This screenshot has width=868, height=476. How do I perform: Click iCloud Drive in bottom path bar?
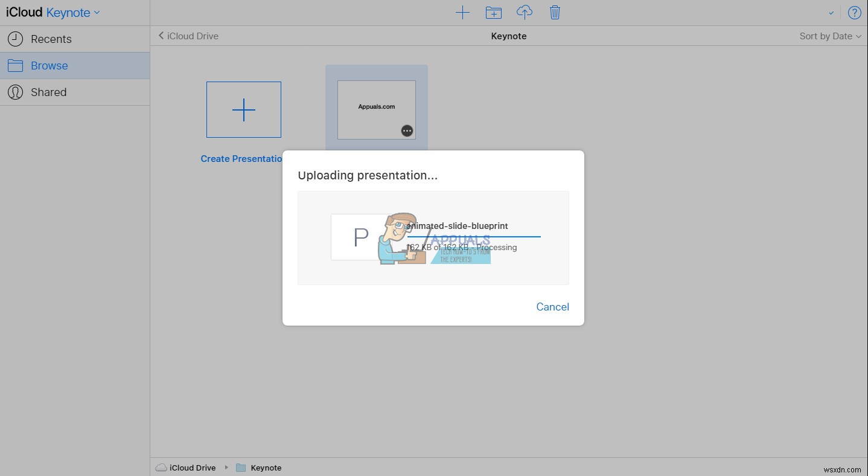[x=193, y=468]
